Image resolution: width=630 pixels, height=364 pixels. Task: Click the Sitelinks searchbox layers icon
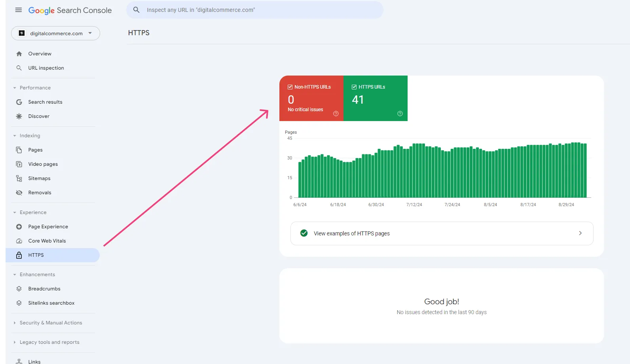pyautogui.click(x=19, y=303)
